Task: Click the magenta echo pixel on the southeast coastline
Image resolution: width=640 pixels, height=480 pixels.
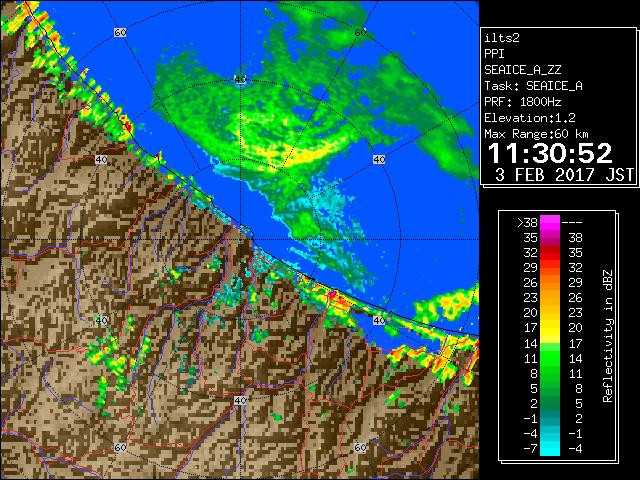Action: click(333, 293)
